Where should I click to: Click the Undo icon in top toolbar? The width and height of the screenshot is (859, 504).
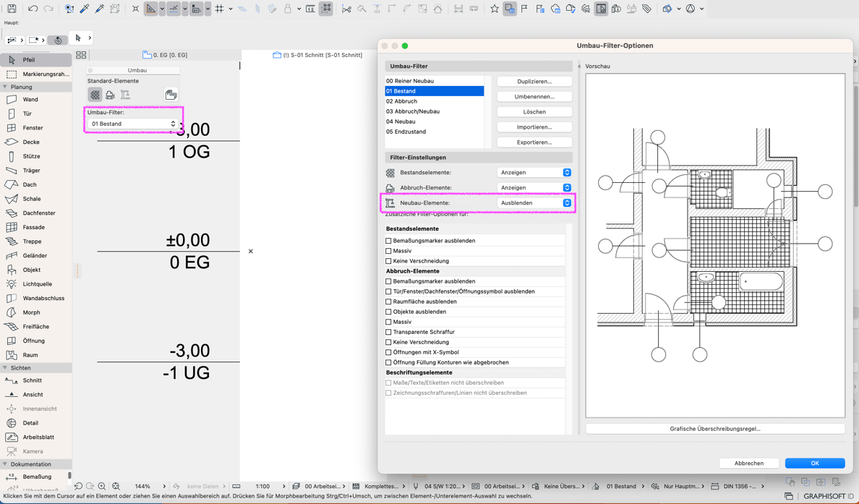coord(33,9)
